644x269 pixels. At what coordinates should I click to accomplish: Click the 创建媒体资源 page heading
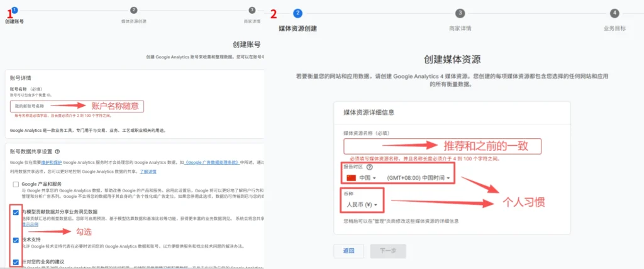tap(452, 59)
